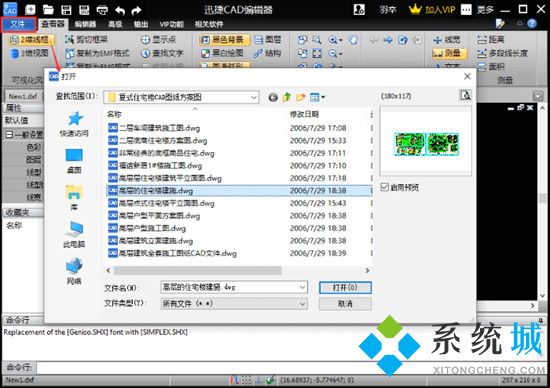Click the up-one-level folder icon

(x=287, y=97)
